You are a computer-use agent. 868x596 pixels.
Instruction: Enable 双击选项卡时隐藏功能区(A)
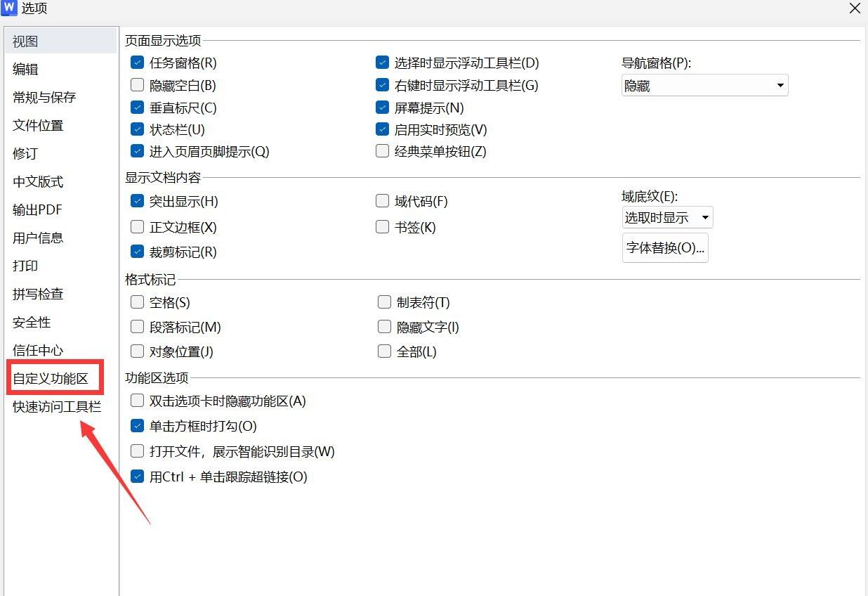[x=138, y=401]
